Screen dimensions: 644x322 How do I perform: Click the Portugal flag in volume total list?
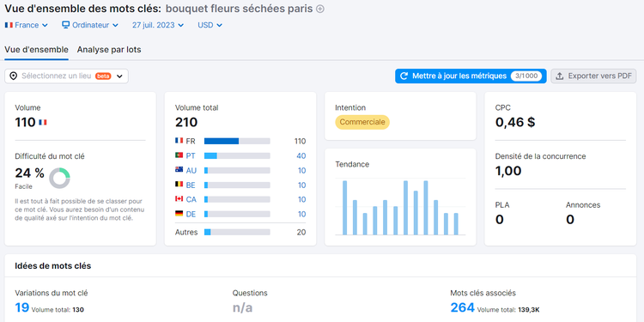(x=179, y=155)
